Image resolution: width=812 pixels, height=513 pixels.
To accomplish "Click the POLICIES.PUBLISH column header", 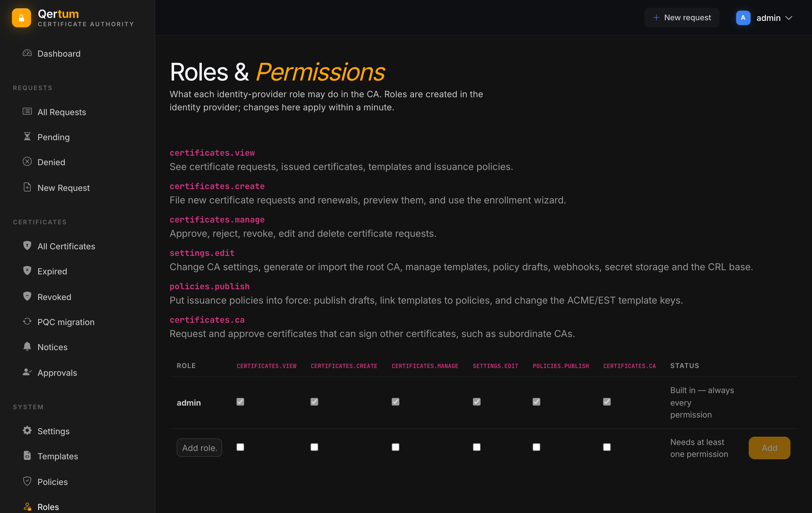I will (x=560, y=366).
